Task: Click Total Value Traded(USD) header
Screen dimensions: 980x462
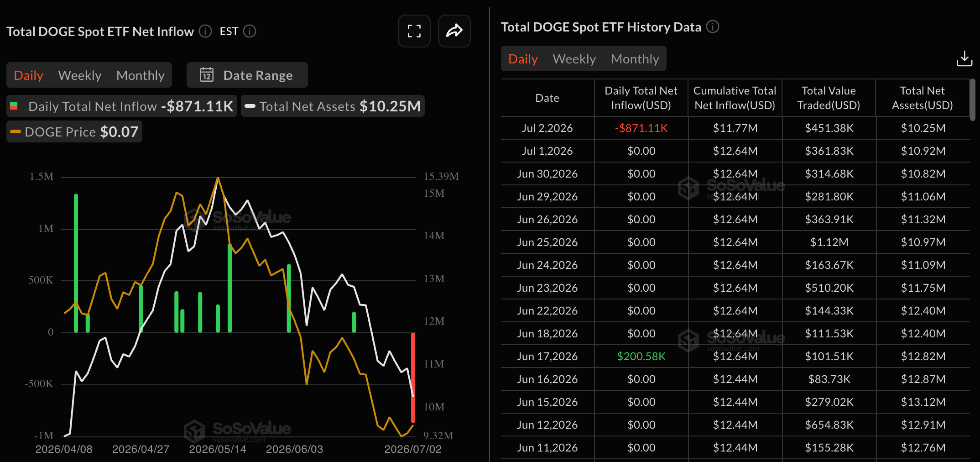Action: 829,98
